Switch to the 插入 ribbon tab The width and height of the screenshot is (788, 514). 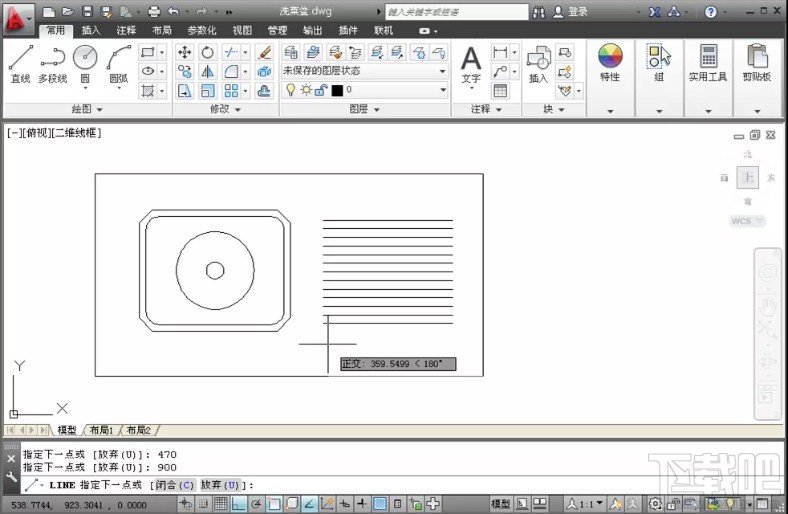[x=91, y=31]
